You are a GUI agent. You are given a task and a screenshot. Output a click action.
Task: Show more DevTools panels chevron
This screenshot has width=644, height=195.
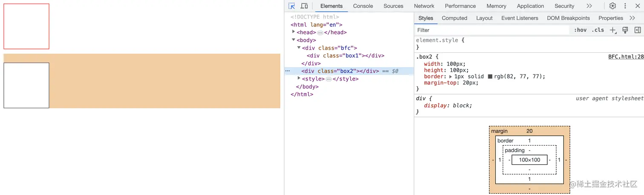589,6
